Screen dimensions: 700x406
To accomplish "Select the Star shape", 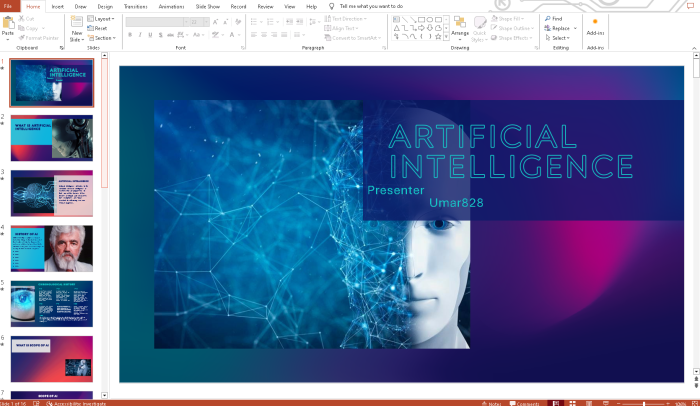I will tap(438, 37).
